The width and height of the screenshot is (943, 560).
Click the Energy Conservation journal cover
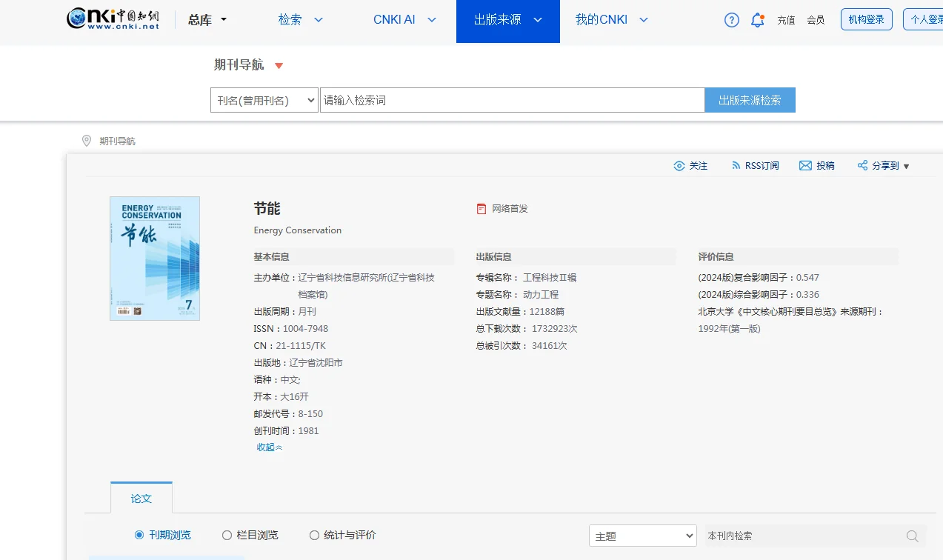point(154,258)
